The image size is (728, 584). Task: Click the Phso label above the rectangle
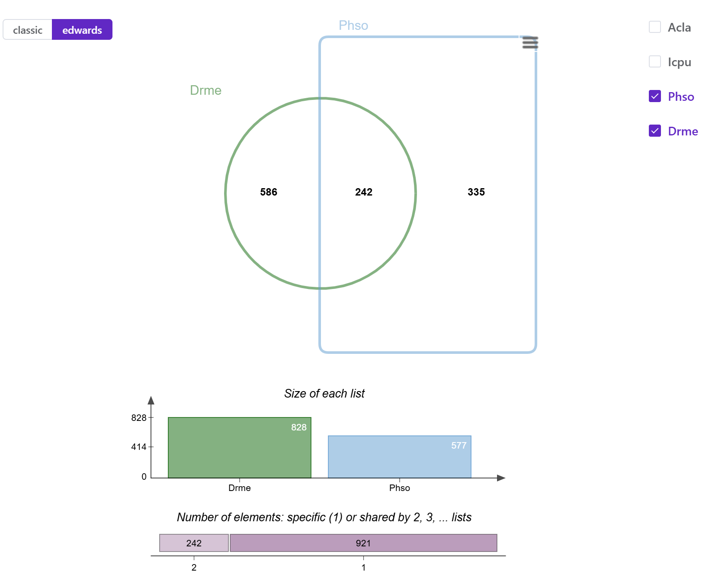coord(353,26)
